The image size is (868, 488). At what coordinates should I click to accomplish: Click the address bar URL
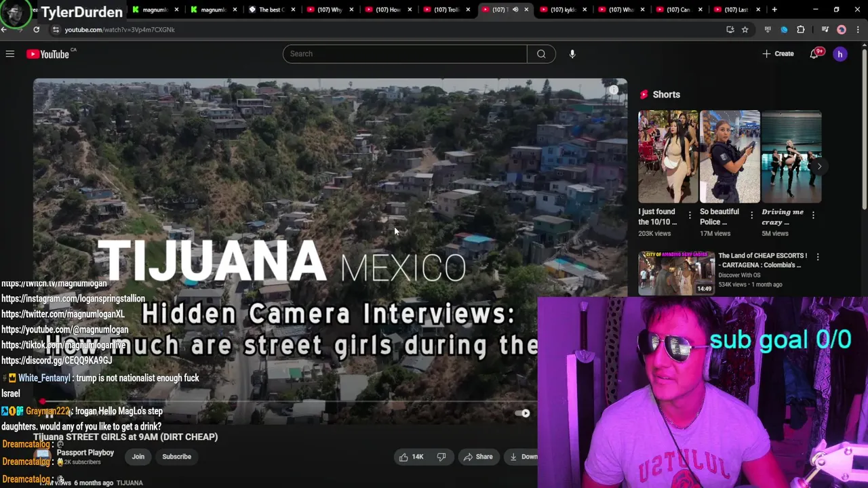119,30
